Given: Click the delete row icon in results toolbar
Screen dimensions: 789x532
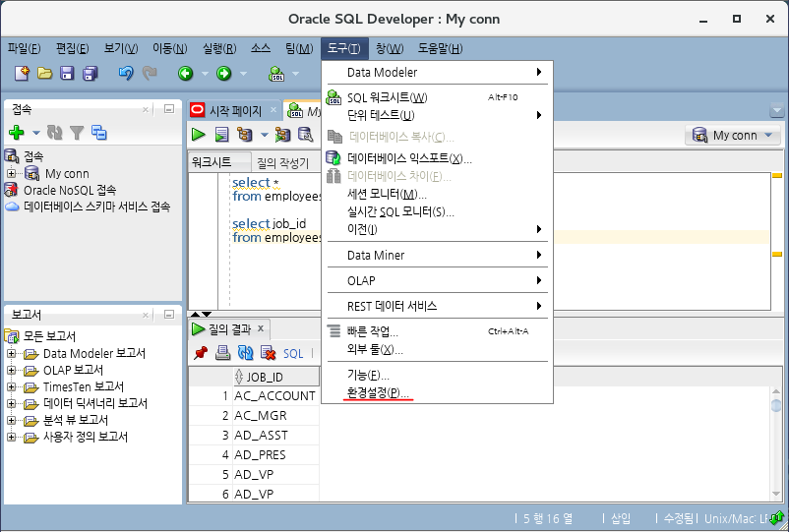Looking at the screenshot, I should click(x=269, y=353).
